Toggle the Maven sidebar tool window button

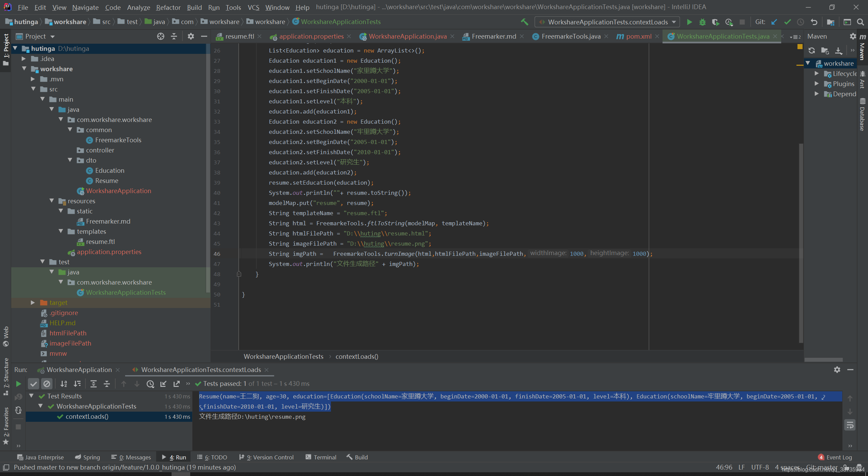[x=863, y=47]
